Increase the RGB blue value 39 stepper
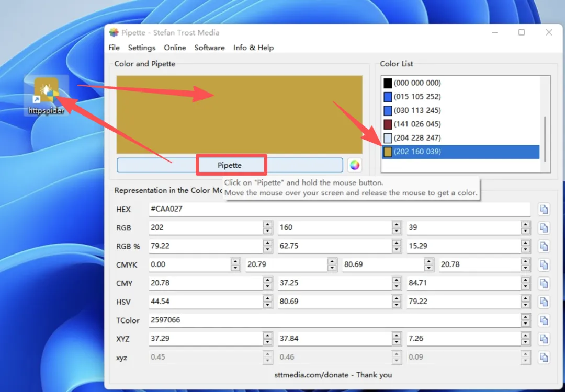The image size is (565, 392). (x=525, y=224)
